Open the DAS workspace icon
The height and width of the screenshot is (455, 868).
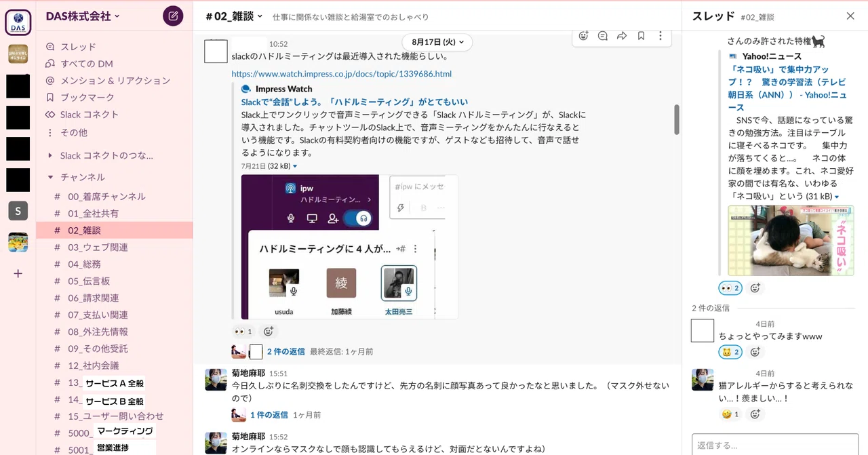[18, 22]
